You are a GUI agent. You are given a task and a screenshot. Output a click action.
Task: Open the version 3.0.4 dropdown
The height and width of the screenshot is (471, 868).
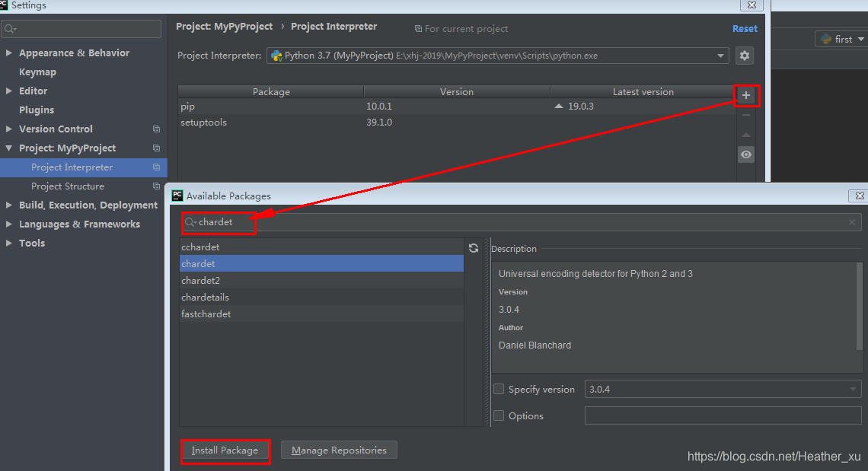tap(853, 389)
